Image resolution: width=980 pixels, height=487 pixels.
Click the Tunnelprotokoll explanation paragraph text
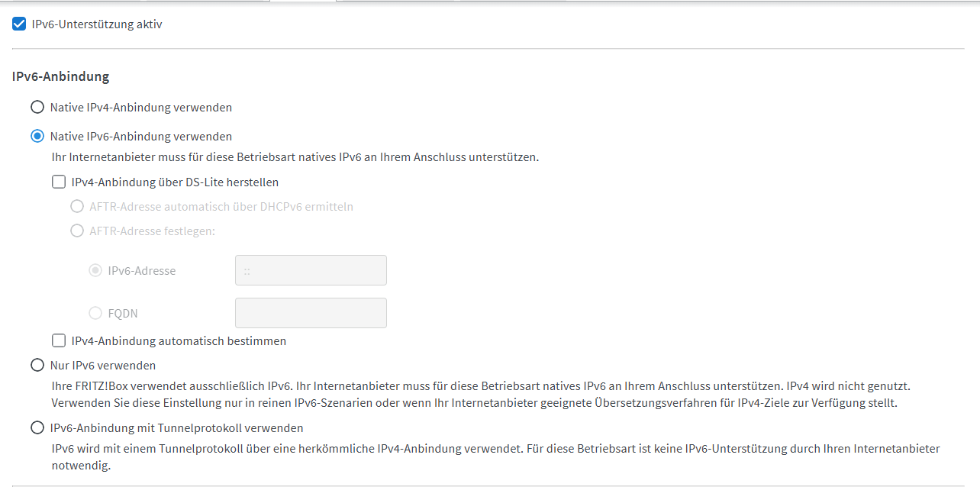tap(496, 456)
